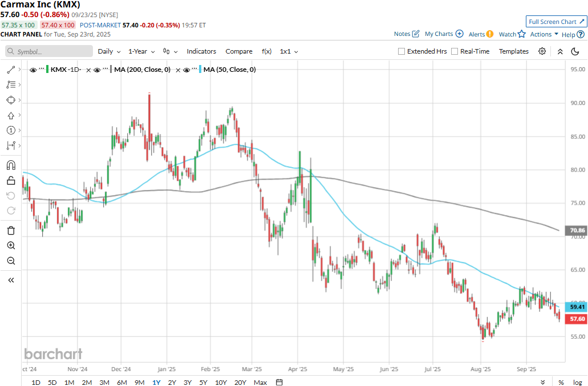Enable the Real-Time checkbox
The width and height of the screenshot is (588, 386).
tap(455, 51)
